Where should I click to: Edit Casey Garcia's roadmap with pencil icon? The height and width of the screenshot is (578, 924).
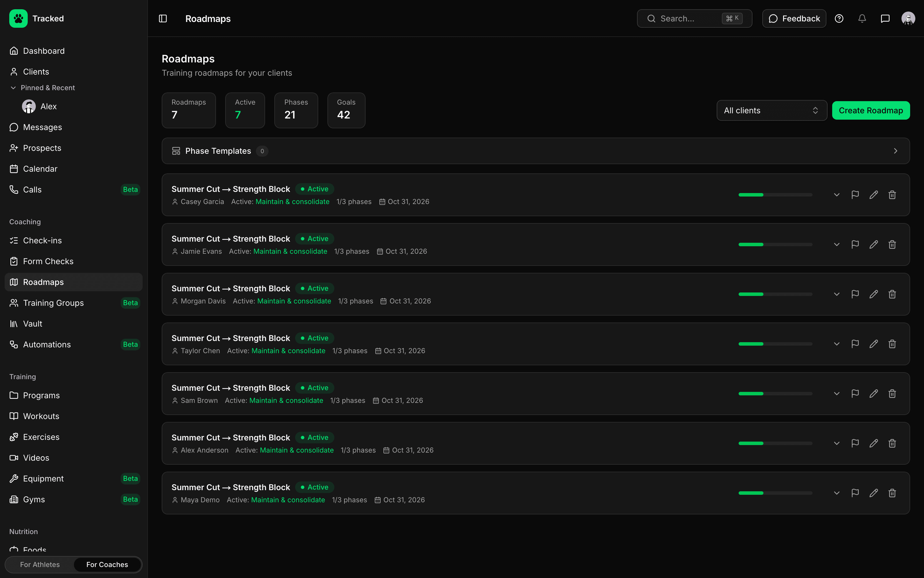click(873, 195)
